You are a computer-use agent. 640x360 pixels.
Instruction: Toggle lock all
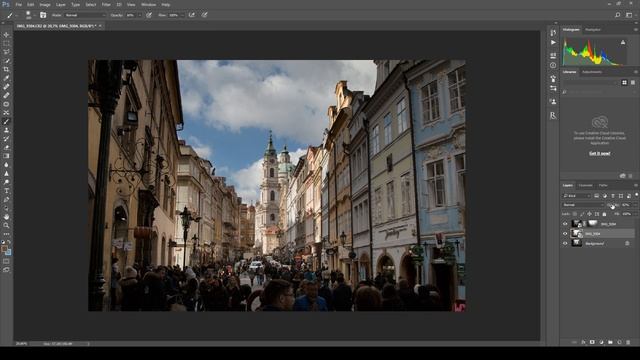604,214
